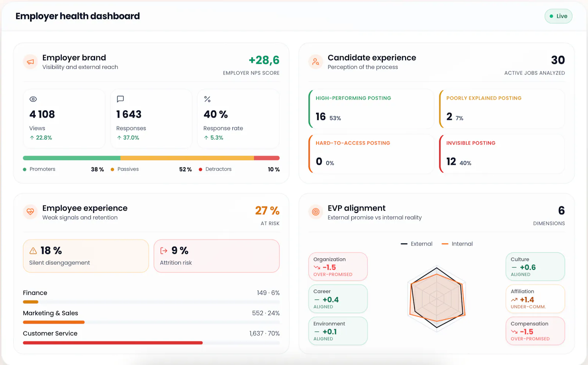Select the Attrition risk 9% card
This screenshot has height=365, width=588.
click(216, 256)
